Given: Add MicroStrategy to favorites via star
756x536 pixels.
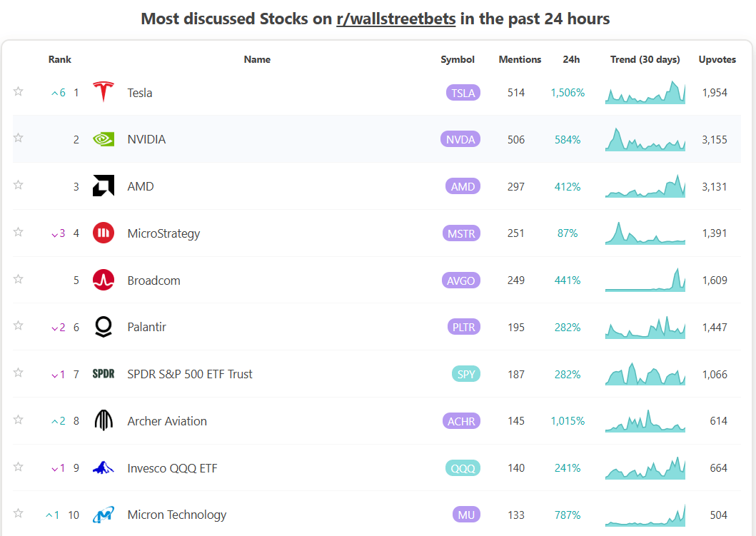Looking at the screenshot, I should pos(19,232).
